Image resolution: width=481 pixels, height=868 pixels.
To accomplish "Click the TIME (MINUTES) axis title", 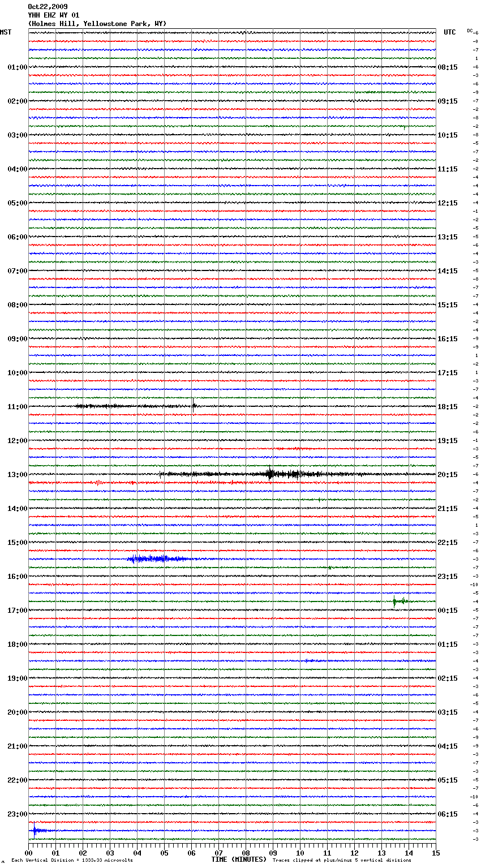I will [x=239, y=860].
